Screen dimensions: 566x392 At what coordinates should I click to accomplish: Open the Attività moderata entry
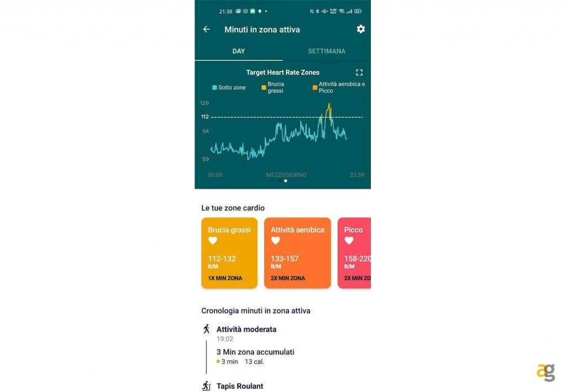[x=247, y=329]
